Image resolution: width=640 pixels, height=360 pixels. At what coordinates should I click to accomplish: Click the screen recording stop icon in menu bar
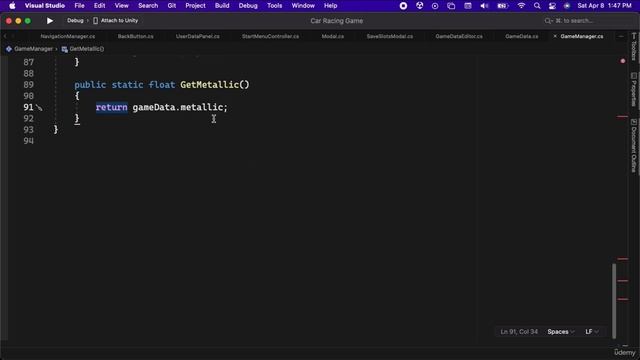pyautogui.click(x=403, y=6)
